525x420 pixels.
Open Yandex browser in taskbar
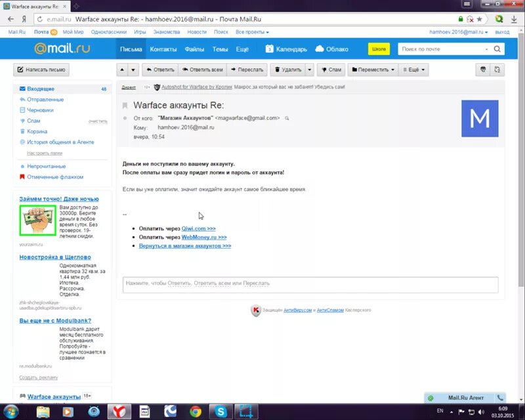click(x=119, y=411)
